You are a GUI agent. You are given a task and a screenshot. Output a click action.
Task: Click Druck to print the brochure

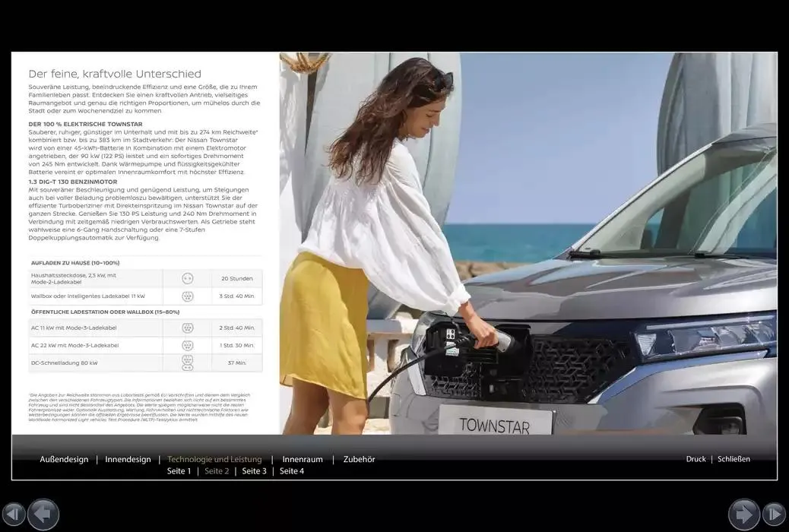(696, 459)
